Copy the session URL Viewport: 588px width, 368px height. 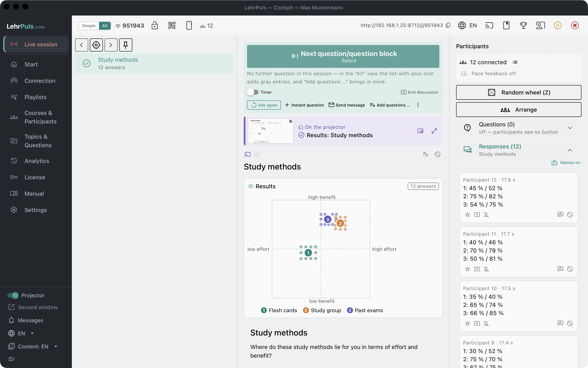pos(448,25)
